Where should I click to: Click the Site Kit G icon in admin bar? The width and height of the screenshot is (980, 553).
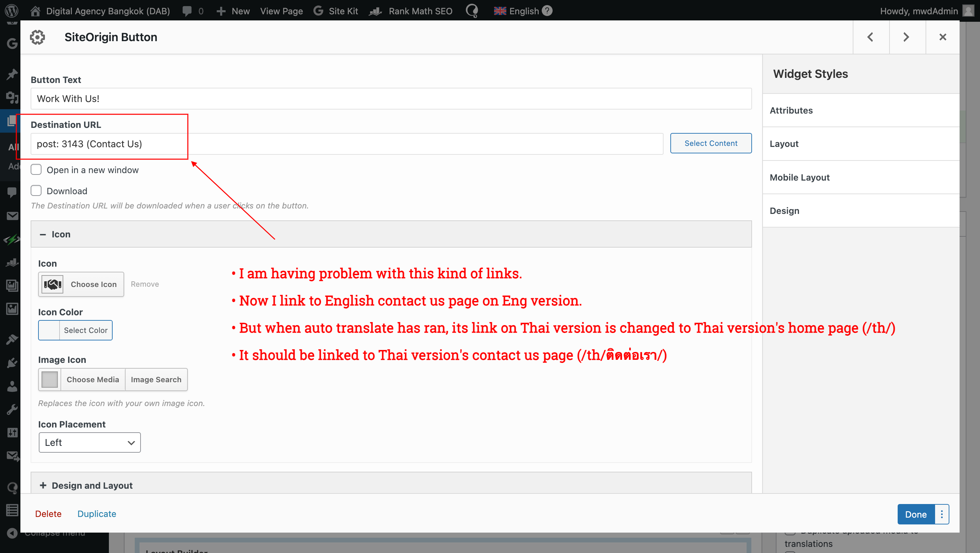[318, 11]
